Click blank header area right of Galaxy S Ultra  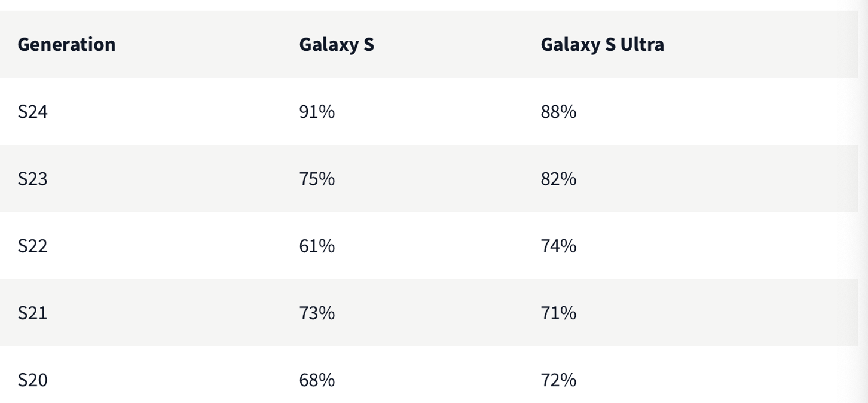pyautogui.click(x=765, y=44)
